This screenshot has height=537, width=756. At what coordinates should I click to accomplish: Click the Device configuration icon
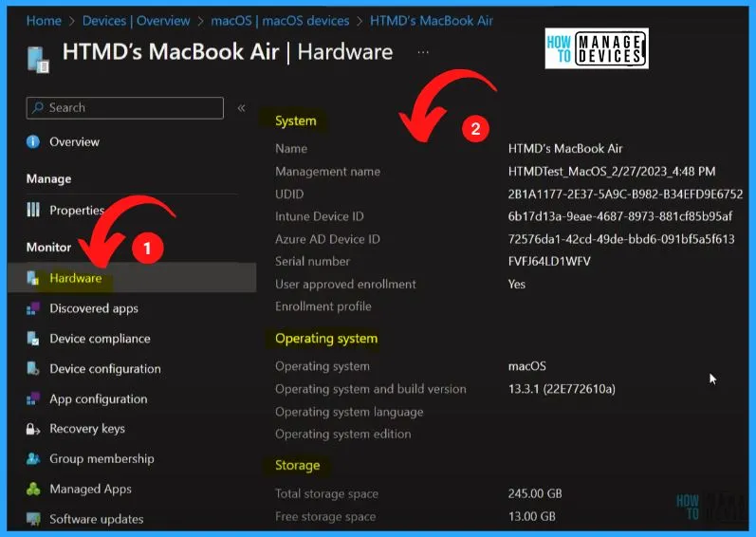tap(33, 369)
